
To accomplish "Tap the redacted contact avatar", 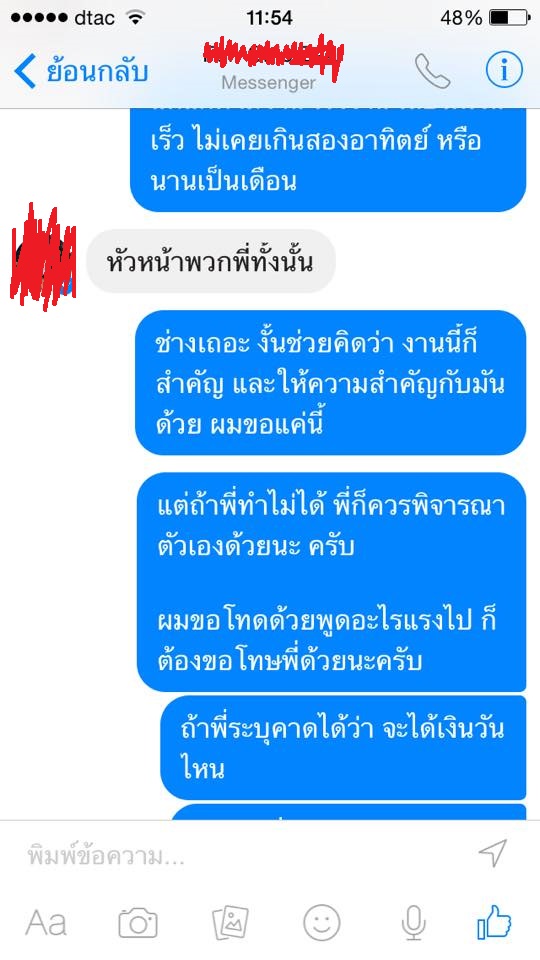I will point(43,257).
